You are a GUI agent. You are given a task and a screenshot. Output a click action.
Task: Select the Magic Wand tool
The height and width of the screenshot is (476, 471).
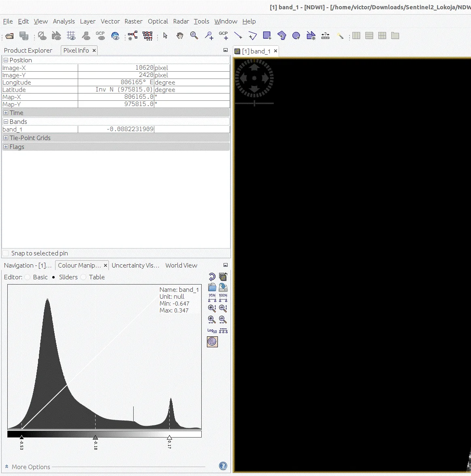coord(341,36)
